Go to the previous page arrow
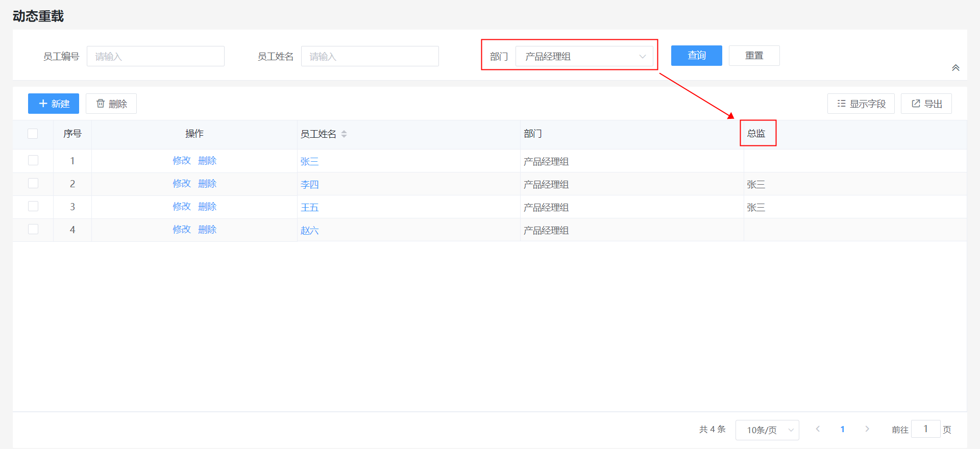 [x=818, y=429]
